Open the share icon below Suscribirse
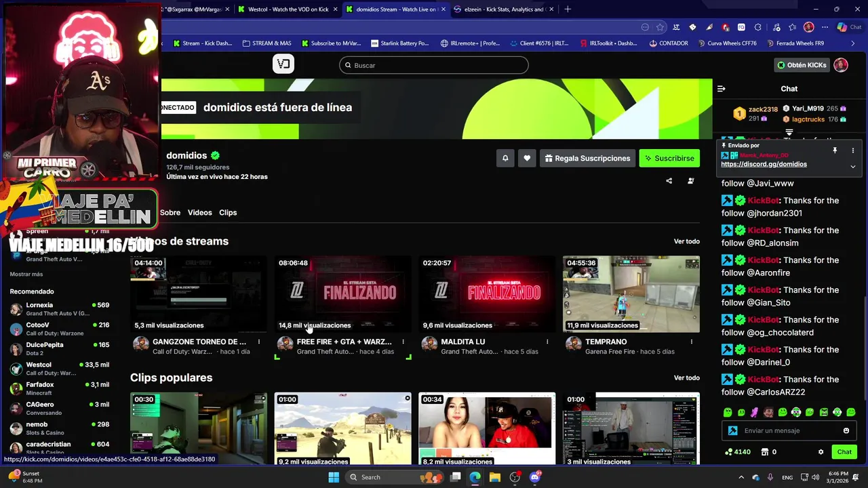This screenshot has height=488, width=868. coord(669,181)
